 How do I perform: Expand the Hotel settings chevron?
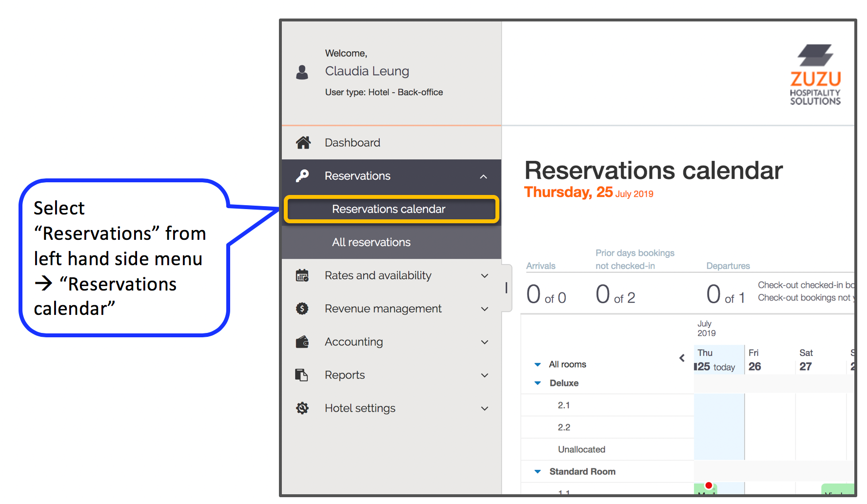point(485,408)
